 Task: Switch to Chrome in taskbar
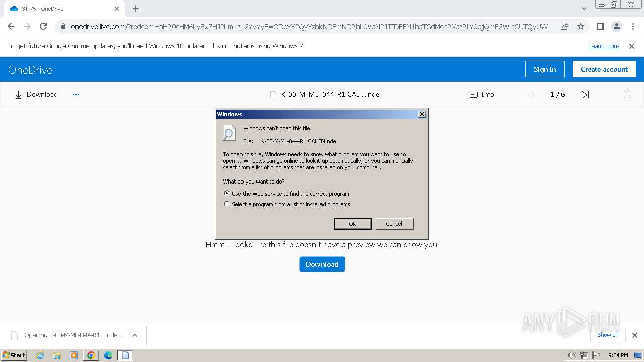pyautogui.click(x=91, y=355)
